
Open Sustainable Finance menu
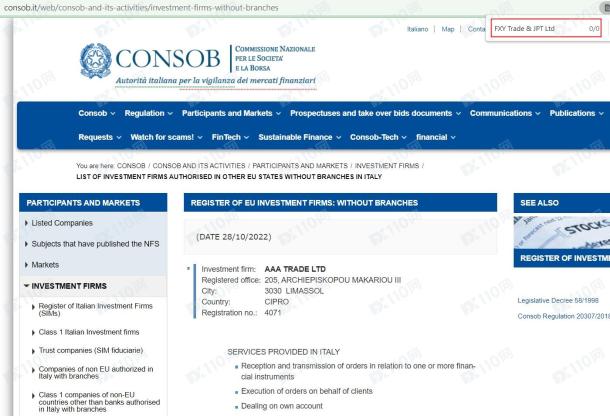click(300, 137)
